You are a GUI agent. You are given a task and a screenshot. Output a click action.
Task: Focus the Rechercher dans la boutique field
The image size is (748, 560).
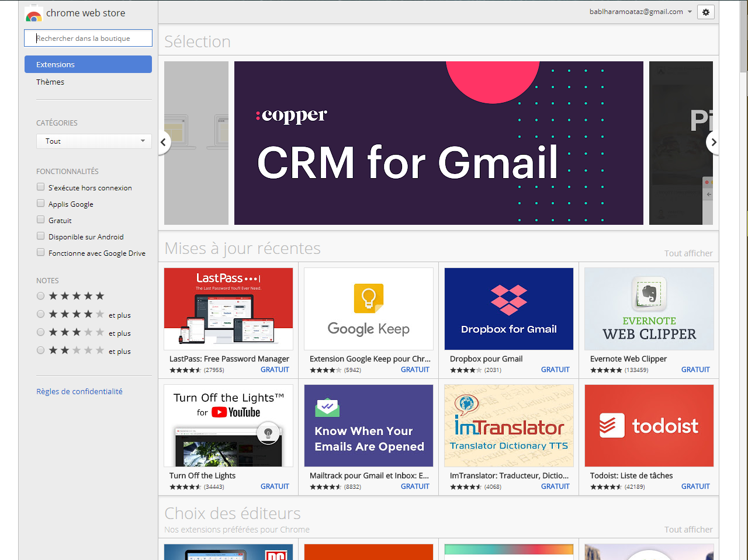tap(88, 38)
